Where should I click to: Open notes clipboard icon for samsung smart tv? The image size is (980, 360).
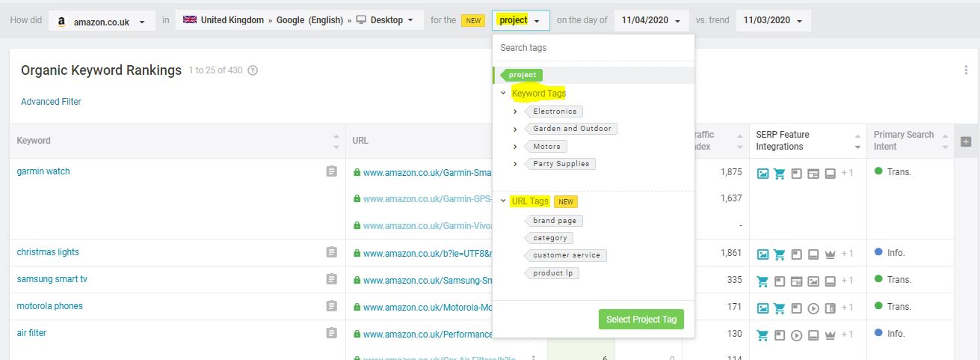(332, 279)
